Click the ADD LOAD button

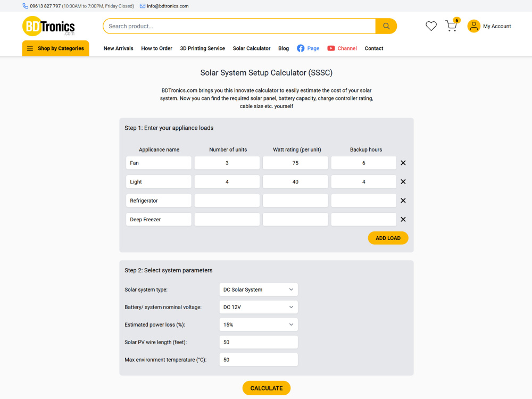click(388, 238)
